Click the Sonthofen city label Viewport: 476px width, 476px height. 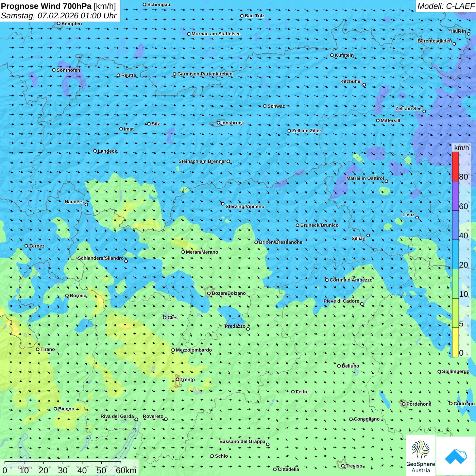tap(68, 70)
